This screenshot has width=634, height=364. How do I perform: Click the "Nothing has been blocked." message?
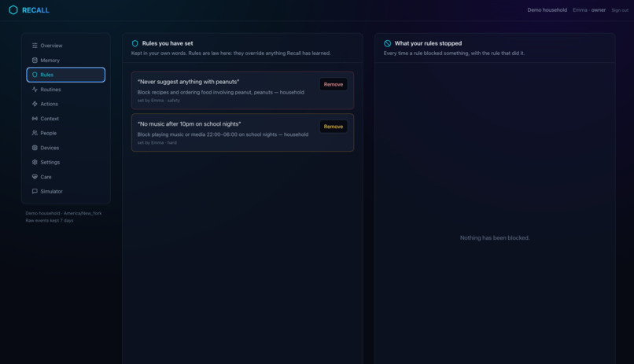point(495,238)
